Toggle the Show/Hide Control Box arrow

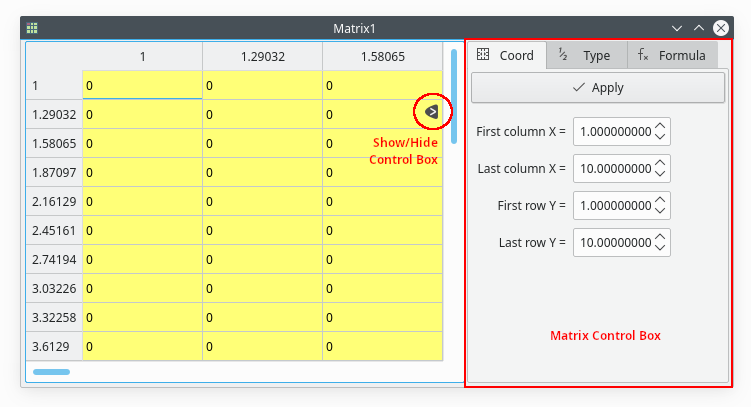431,111
